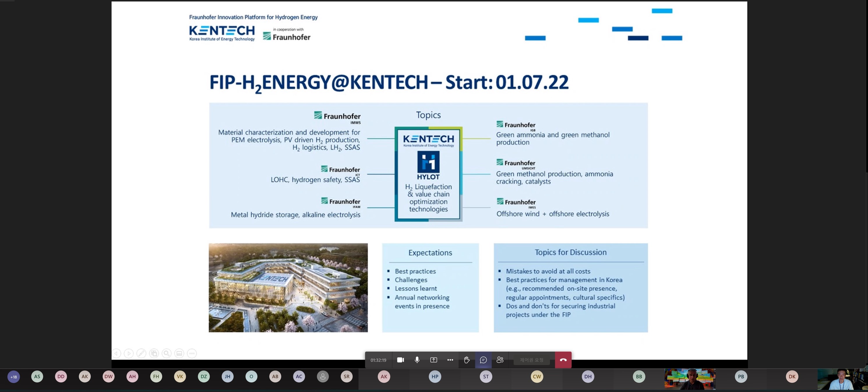
Task: Click 'Expectations' box heading
Action: point(430,252)
